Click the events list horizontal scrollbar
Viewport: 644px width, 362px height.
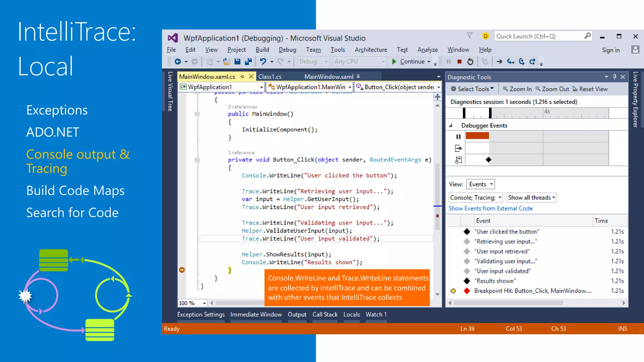(508, 303)
